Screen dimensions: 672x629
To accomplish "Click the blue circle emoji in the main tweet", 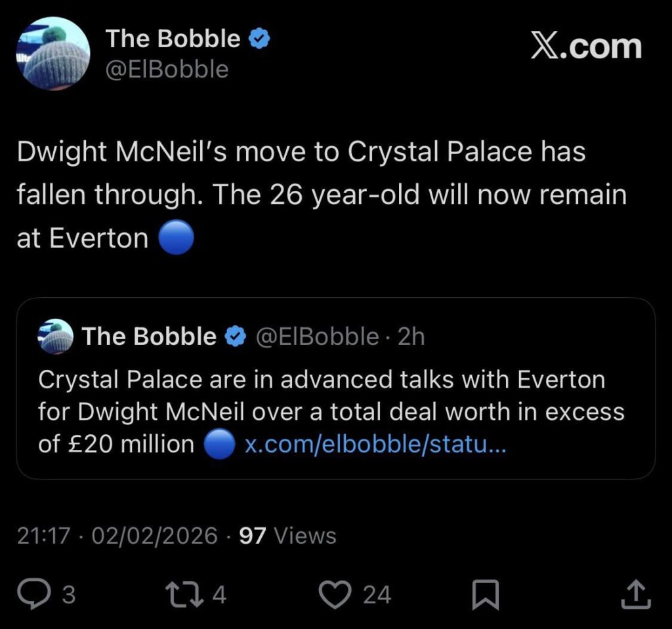I will pos(175,237).
